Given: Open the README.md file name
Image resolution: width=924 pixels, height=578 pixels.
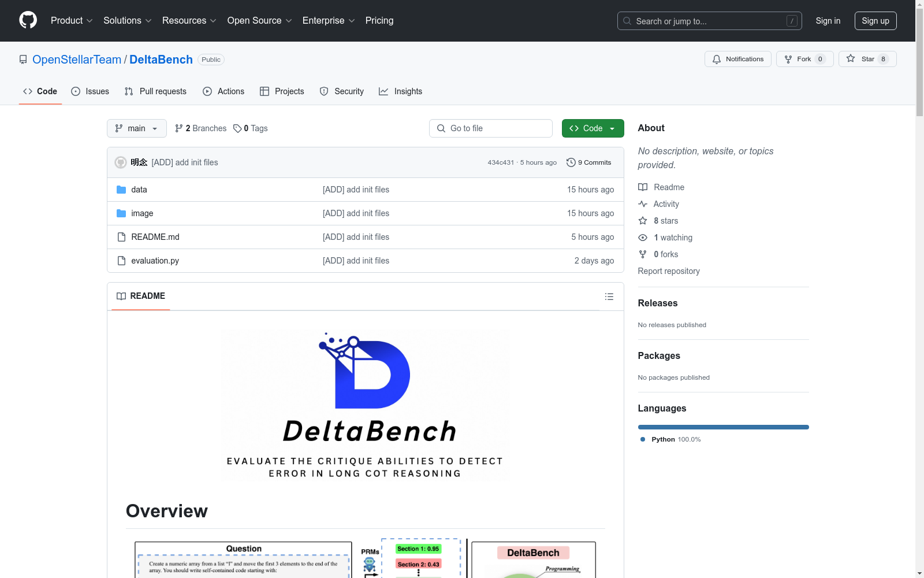Looking at the screenshot, I should [155, 237].
